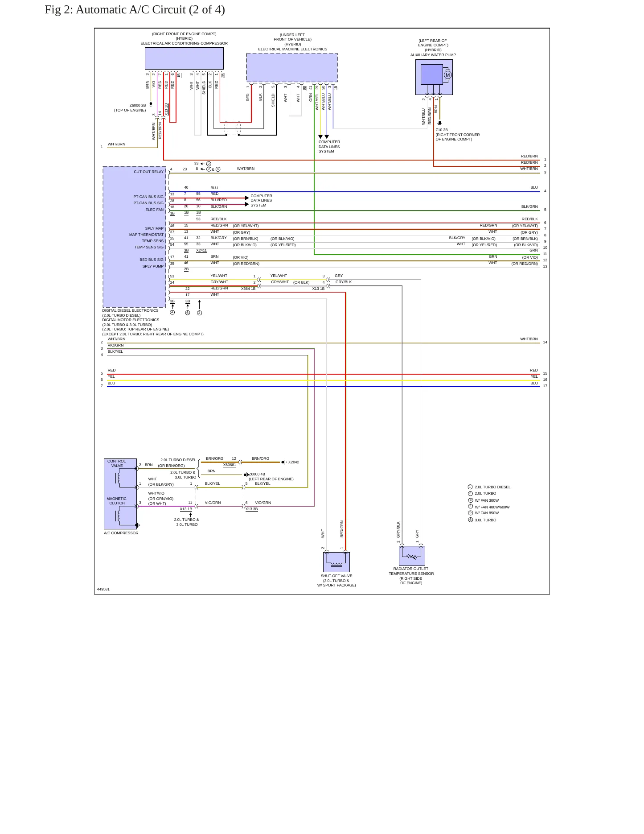Click the 'SPLY PUMP' pin label
The image size is (644, 834).
153,266
